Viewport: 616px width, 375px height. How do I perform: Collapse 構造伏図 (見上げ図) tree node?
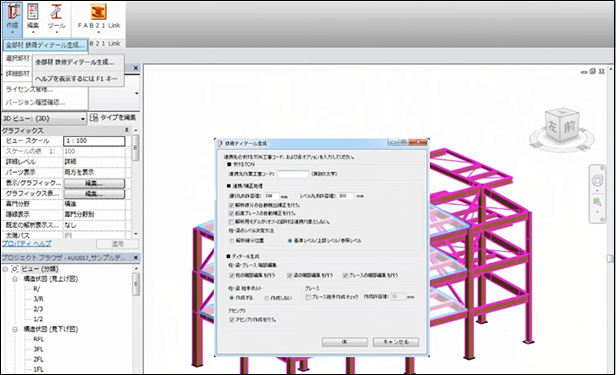coord(15,279)
